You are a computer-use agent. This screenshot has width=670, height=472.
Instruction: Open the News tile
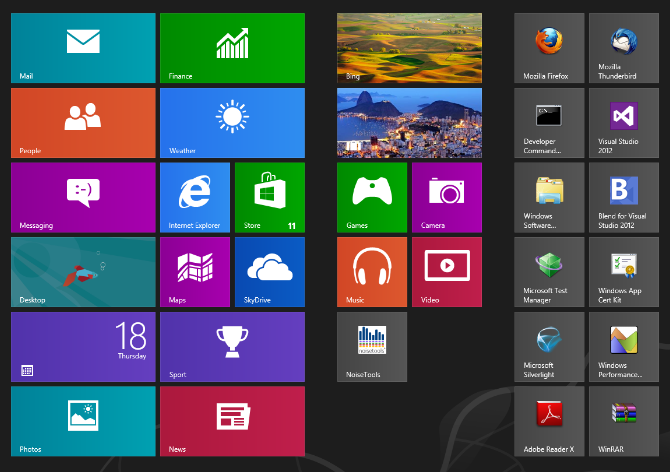point(232,421)
